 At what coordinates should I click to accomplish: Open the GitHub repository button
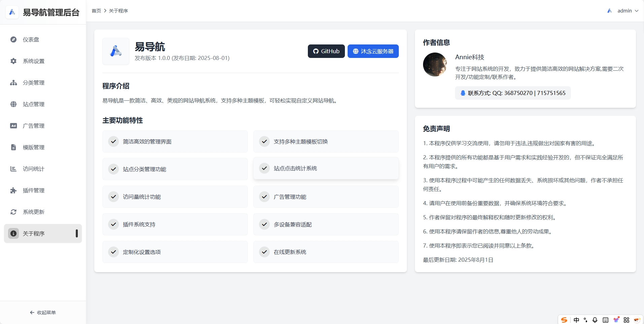(x=326, y=51)
